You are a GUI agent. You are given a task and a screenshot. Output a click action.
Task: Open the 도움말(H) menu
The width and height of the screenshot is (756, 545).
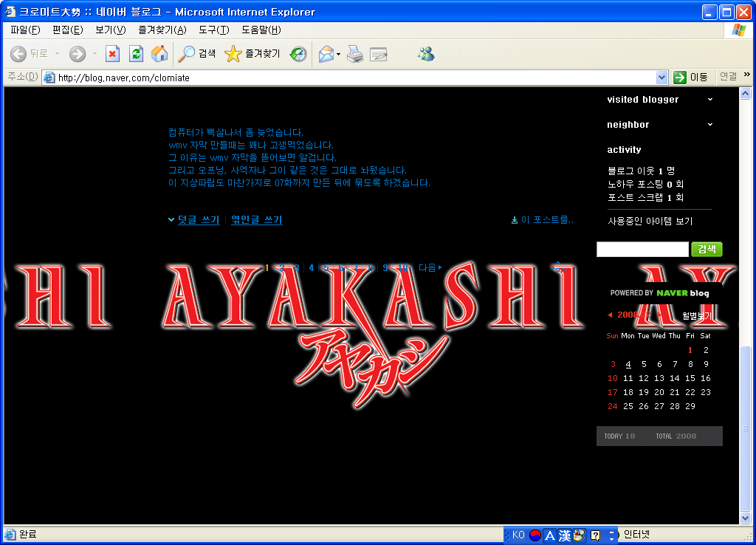[x=261, y=30]
